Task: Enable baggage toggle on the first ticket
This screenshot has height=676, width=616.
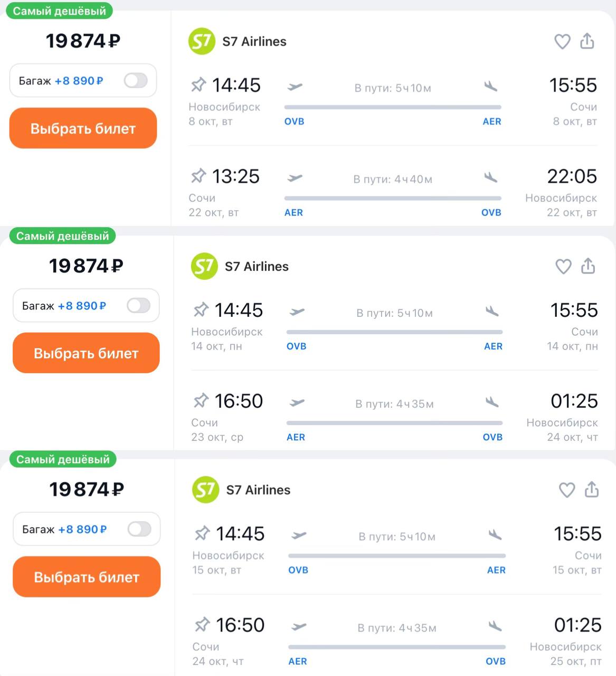Action: click(x=136, y=81)
